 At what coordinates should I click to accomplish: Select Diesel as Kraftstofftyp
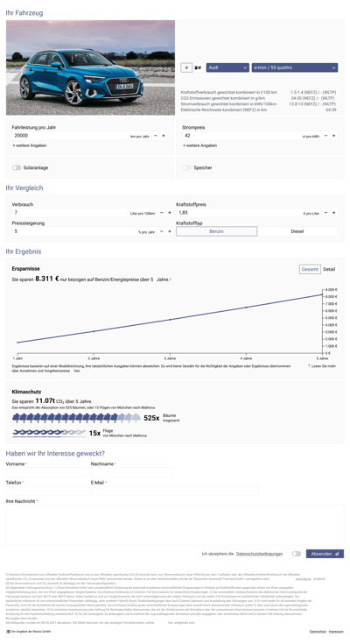(x=297, y=231)
